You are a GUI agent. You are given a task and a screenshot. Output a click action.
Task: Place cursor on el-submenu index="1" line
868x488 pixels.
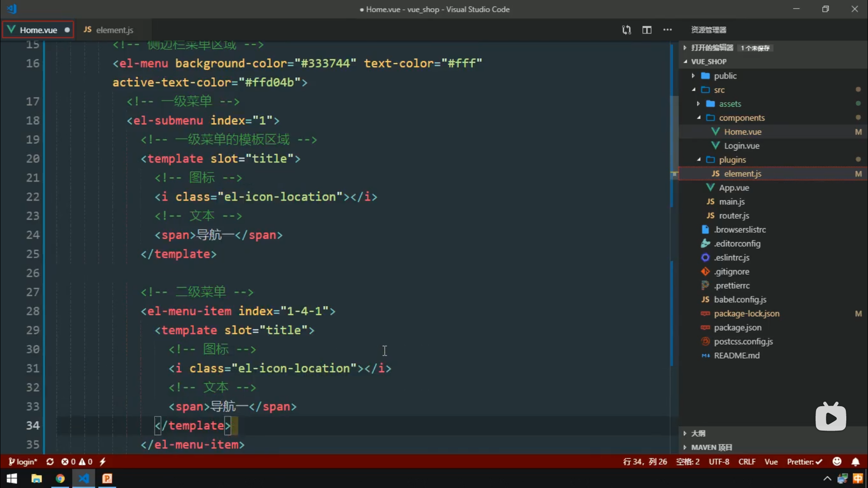click(x=203, y=120)
